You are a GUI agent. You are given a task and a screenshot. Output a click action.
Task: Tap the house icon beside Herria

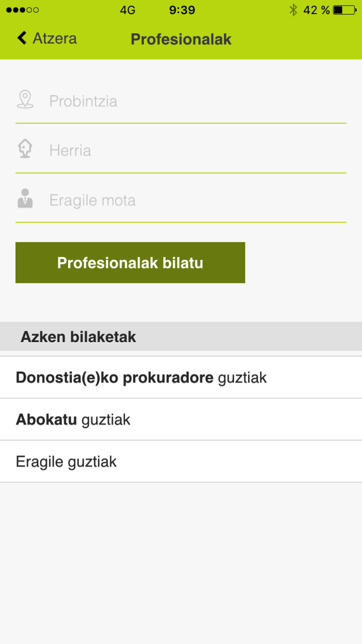click(25, 149)
